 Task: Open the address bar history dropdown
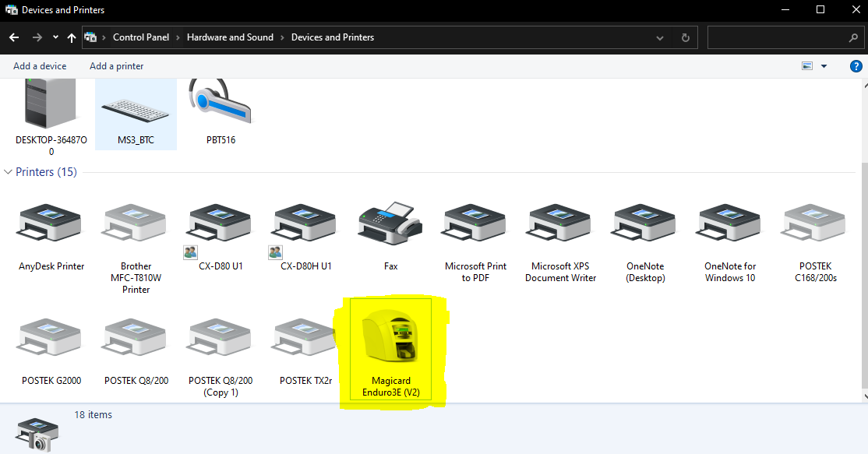[x=660, y=37]
